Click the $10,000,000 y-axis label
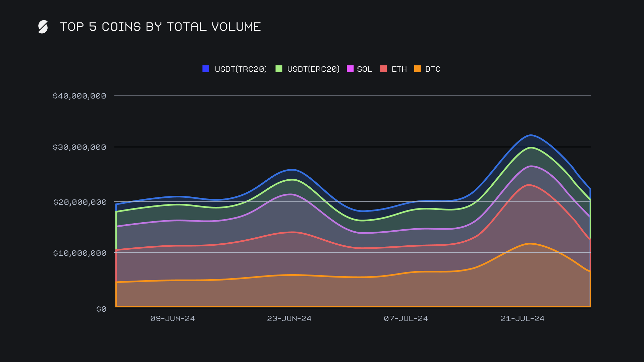644x362 pixels. tap(79, 253)
